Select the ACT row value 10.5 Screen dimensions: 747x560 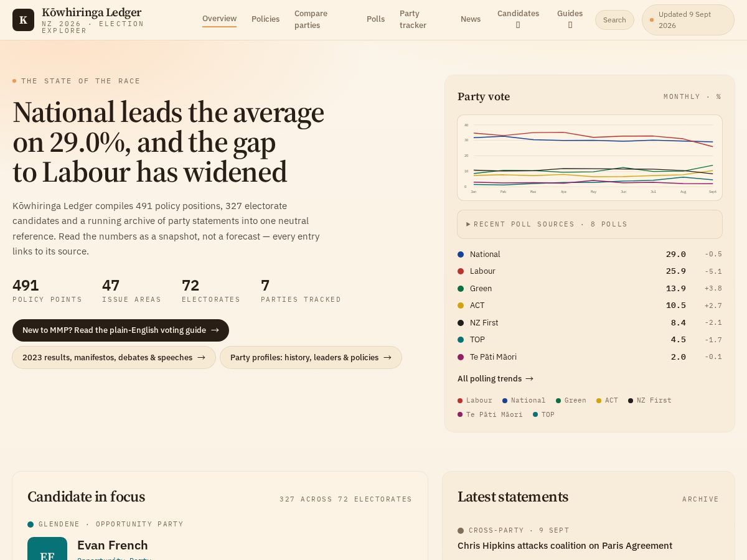pos(675,306)
